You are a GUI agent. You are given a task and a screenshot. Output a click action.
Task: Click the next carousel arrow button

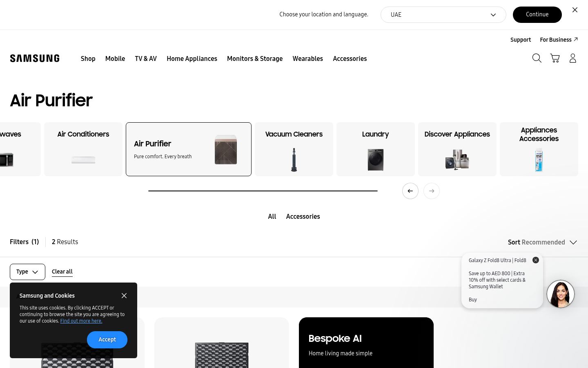(x=432, y=191)
